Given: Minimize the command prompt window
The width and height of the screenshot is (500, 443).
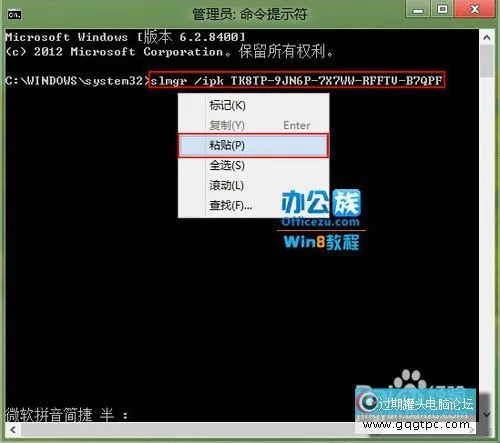Looking at the screenshot, I should [x=418, y=9].
